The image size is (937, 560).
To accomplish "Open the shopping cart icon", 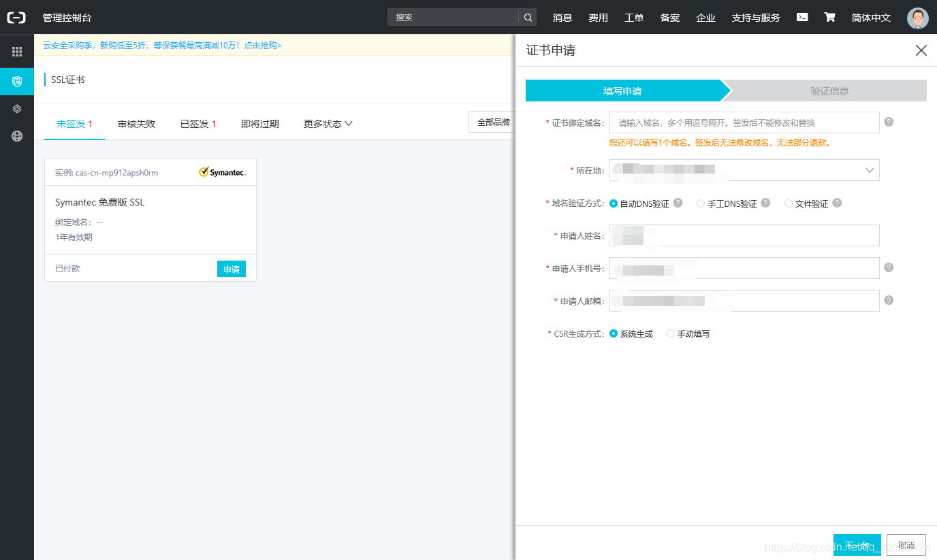I will coord(829,17).
